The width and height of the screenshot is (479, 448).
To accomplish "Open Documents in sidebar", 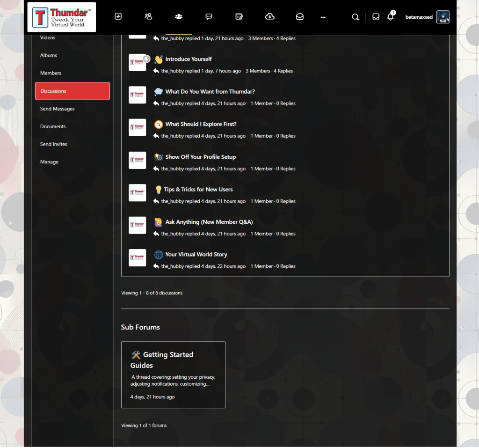I will click(53, 126).
